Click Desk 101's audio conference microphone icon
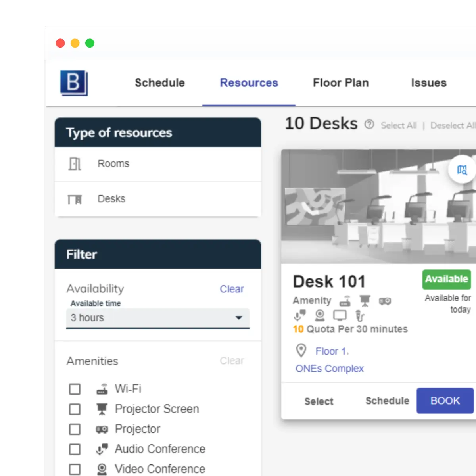 [x=299, y=315]
